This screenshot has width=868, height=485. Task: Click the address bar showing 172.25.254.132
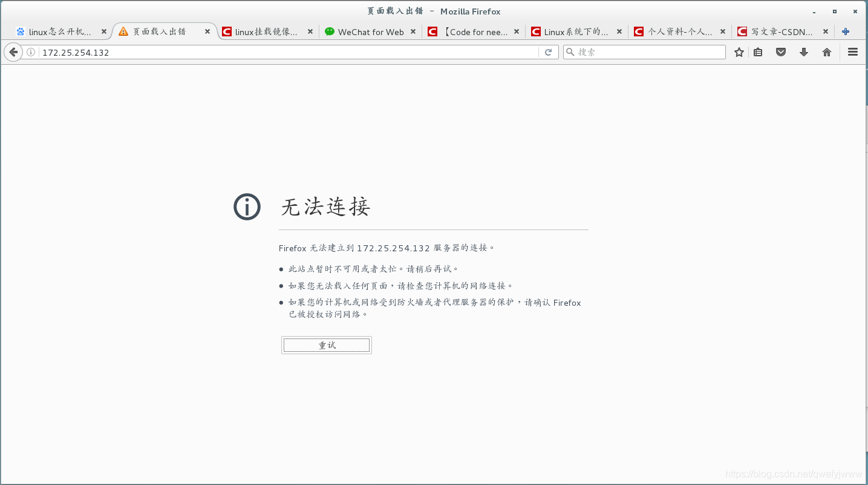coord(289,53)
